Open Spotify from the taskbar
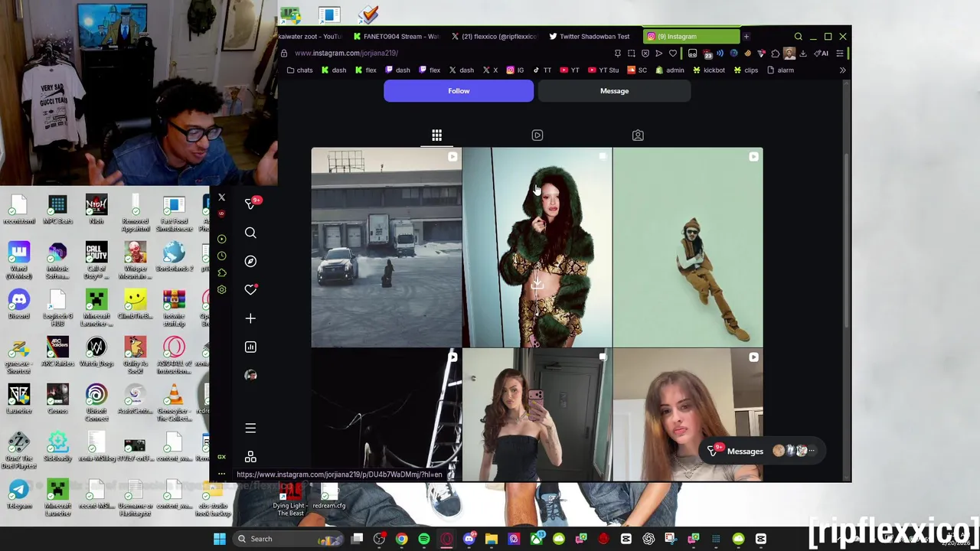The width and height of the screenshot is (980, 551). click(x=424, y=539)
